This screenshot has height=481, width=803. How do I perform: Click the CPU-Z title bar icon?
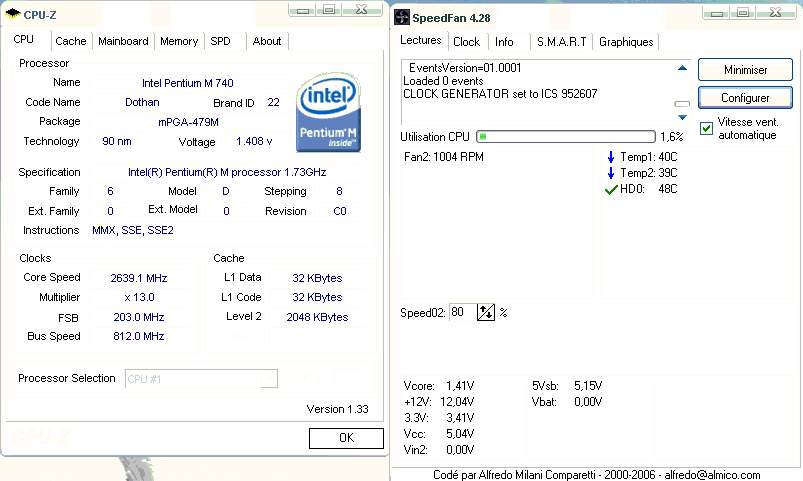13,13
